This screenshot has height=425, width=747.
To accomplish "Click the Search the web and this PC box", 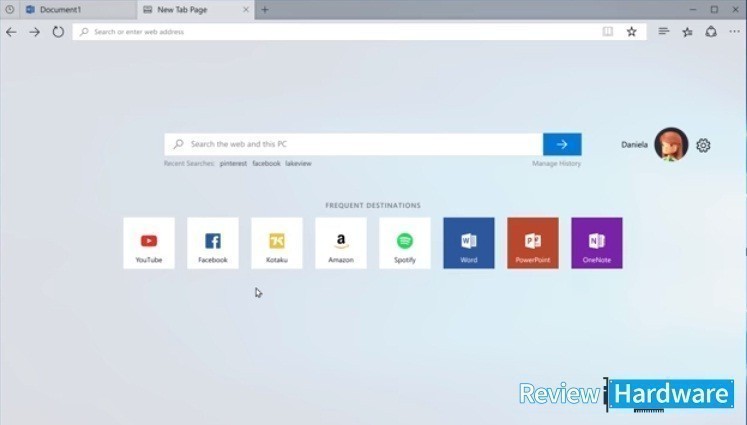I will pyautogui.click(x=353, y=144).
